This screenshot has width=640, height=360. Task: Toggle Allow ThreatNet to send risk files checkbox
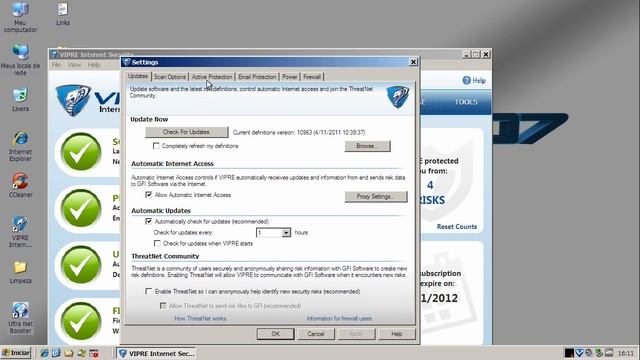click(x=163, y=306)
